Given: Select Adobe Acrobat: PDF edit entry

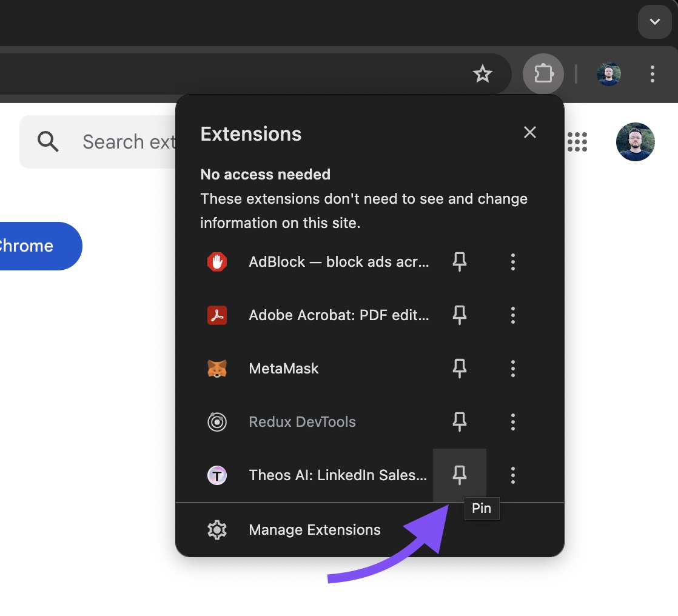Looking at the screenshot, I should pyautogui.click(x=339, y=315).
